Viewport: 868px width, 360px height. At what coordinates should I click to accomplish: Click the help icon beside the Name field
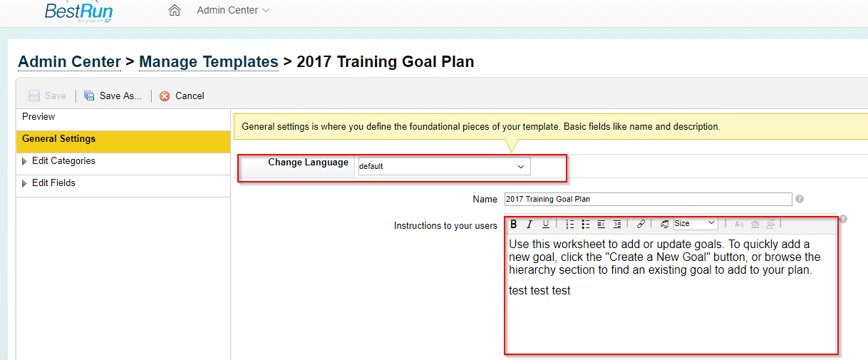click(x=800, y=199)
